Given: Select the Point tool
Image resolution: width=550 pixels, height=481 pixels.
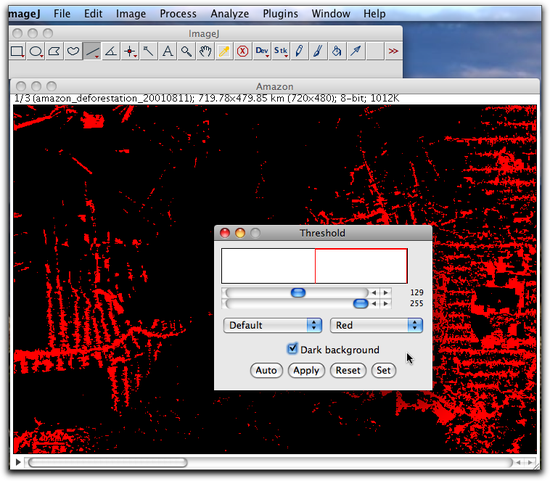Looking at the screenshot, I should point(130,51).
